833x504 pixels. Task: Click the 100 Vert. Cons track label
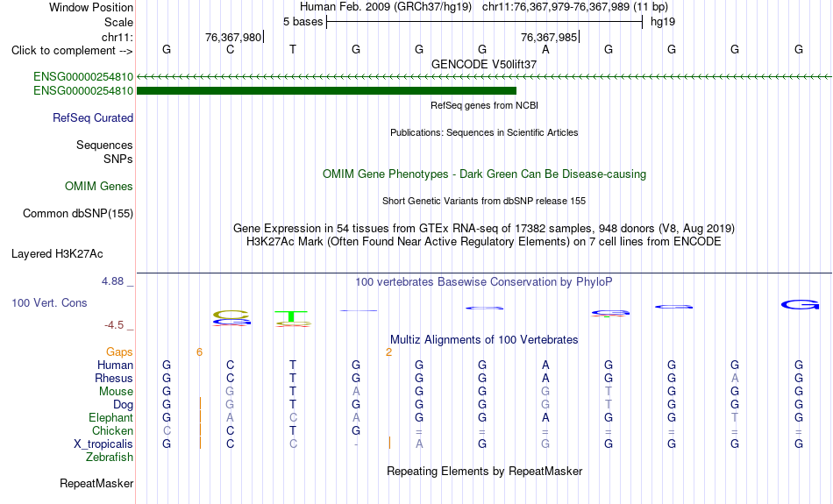point(49,302)
